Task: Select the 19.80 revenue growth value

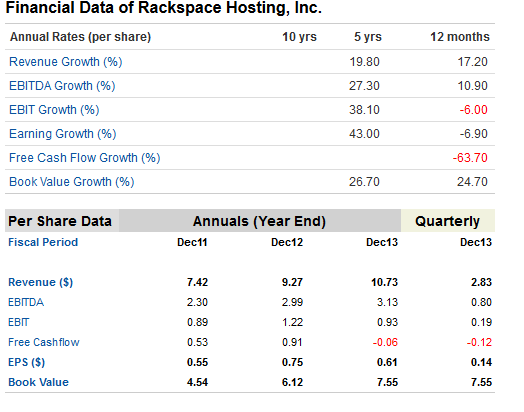Action: (x=365, y=62)
